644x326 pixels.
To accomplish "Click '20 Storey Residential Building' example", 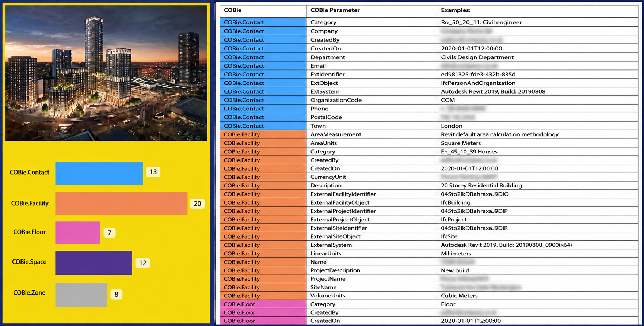I will (x=481, y=185).
